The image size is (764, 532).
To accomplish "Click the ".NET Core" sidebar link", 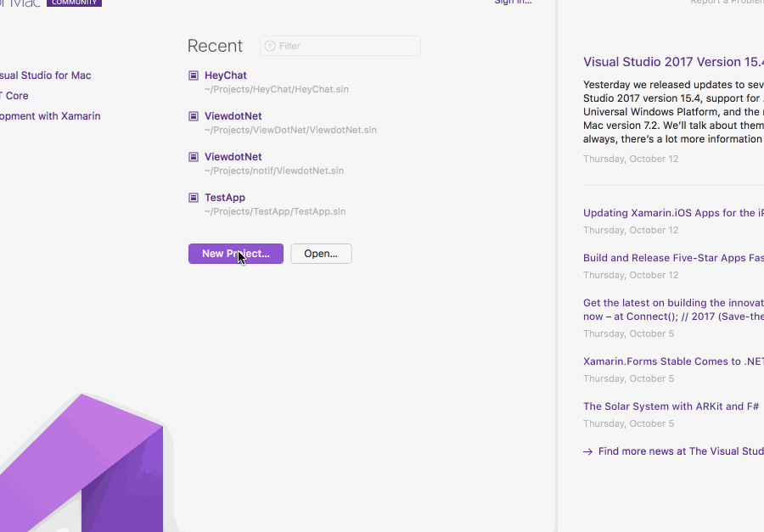I will (14, 96).
